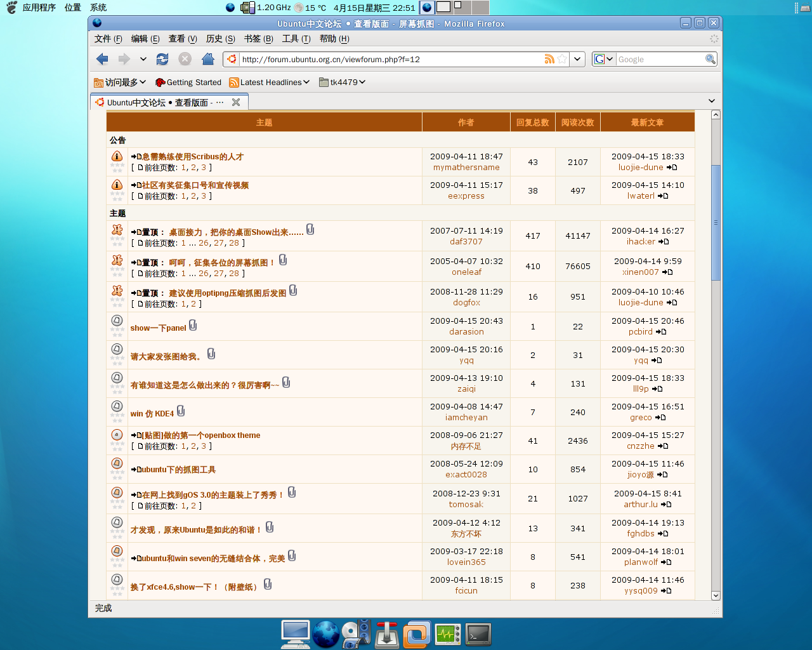The height and width of the screenshot is (650, 812).
Task: Subscribe via the RSS feed icon in address bar
Action: tap(549, 59)
